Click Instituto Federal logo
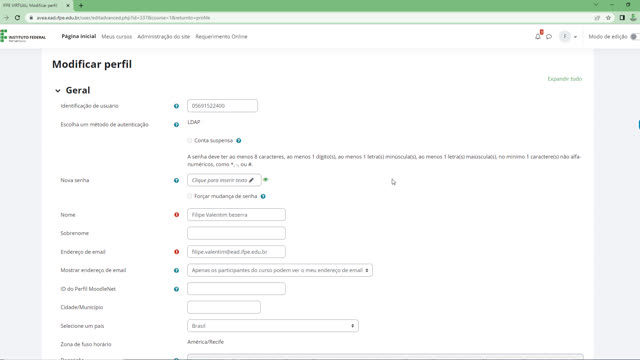The image size is (640, 360). click(x=23, y=36)
